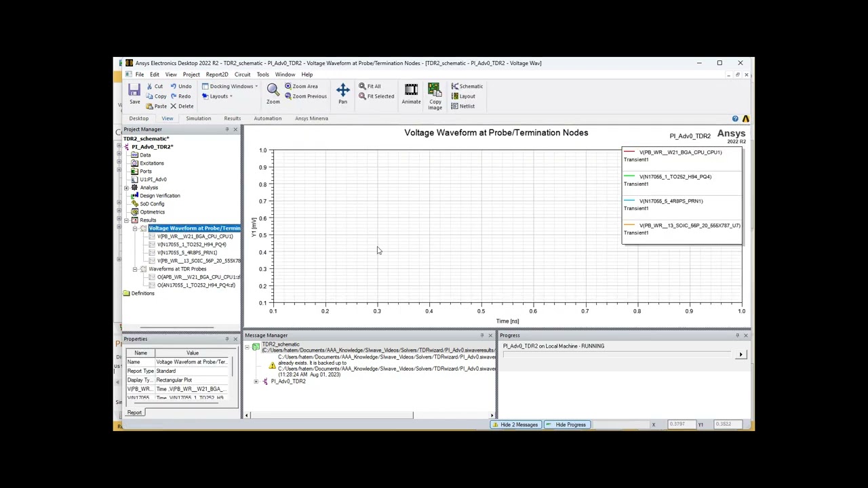
Task: Open the Help menu
Action: point(307,75)
